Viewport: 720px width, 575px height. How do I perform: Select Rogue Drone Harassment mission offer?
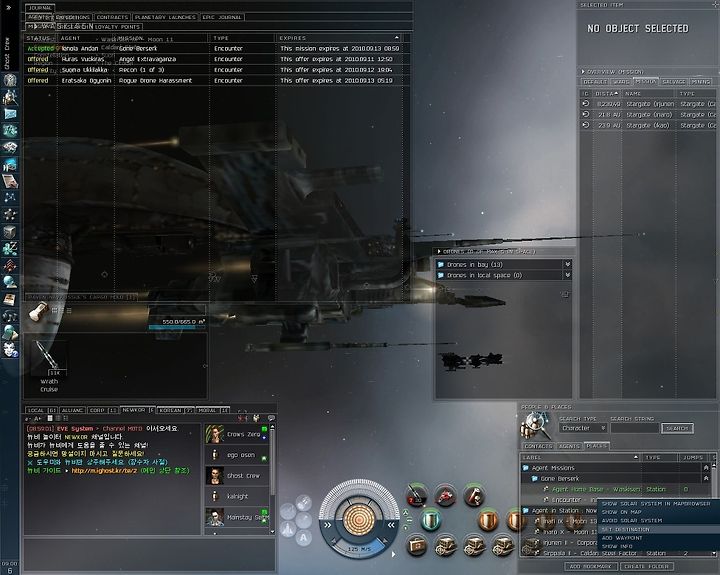coord(214,80)
